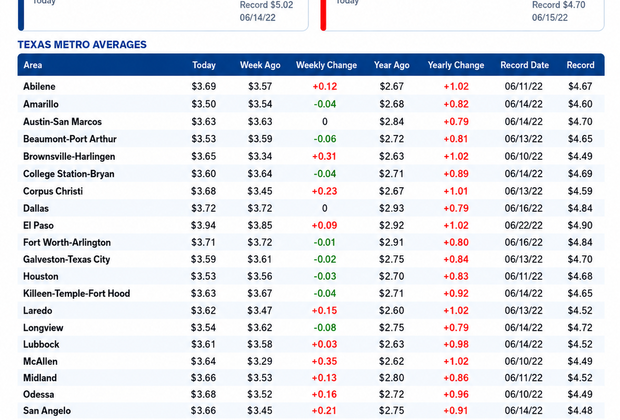Image resolution: width=620 pixels, height=420 pixels.
Task: Click the Record $5.02 text above table
Action: click(266, 5)
